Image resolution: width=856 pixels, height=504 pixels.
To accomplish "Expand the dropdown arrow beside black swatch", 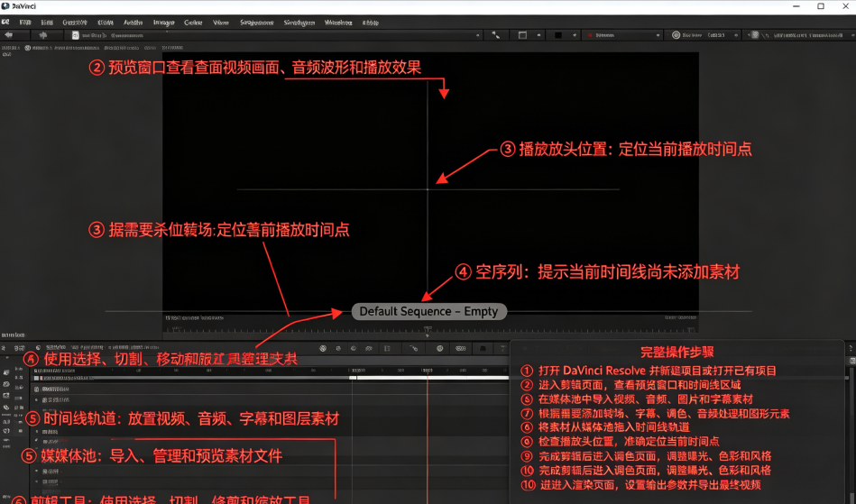I will click(575, 35).
